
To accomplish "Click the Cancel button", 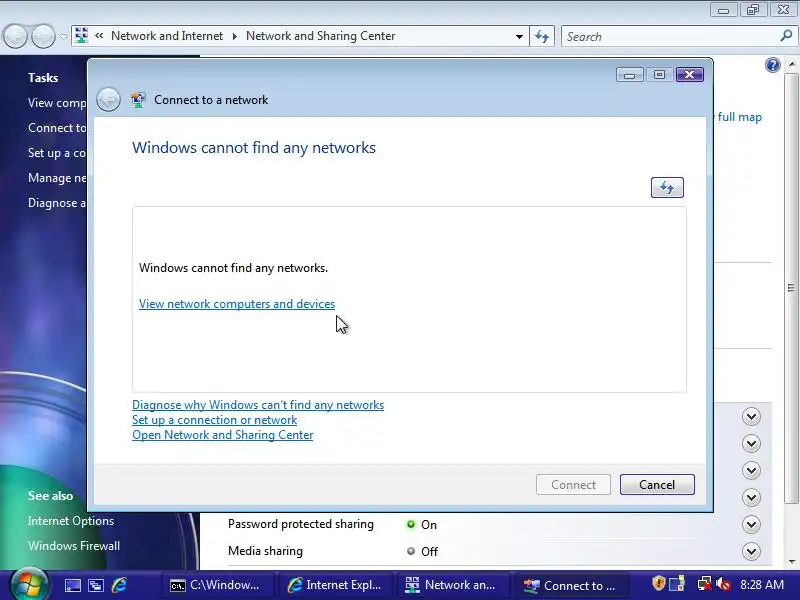I will tap(657, 485).
